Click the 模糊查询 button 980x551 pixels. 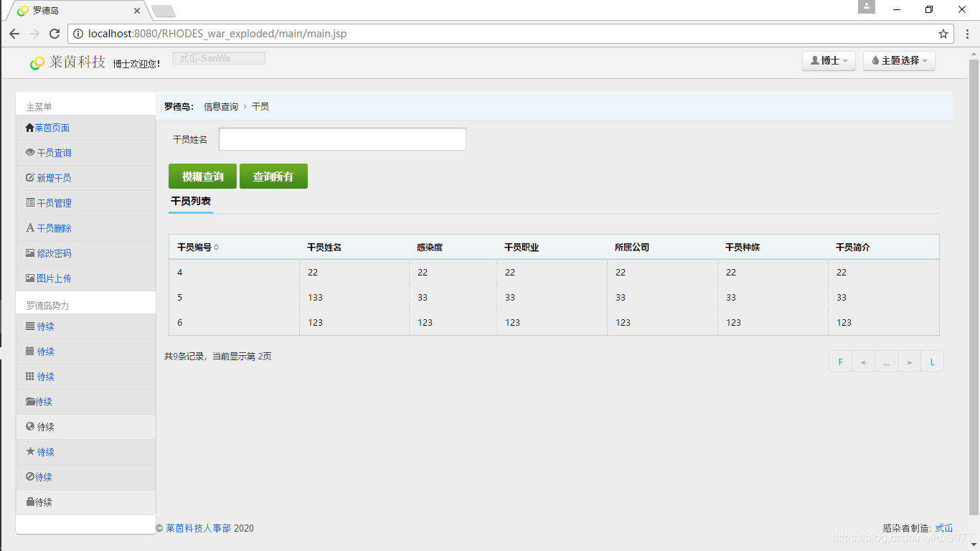coord(202,176)
